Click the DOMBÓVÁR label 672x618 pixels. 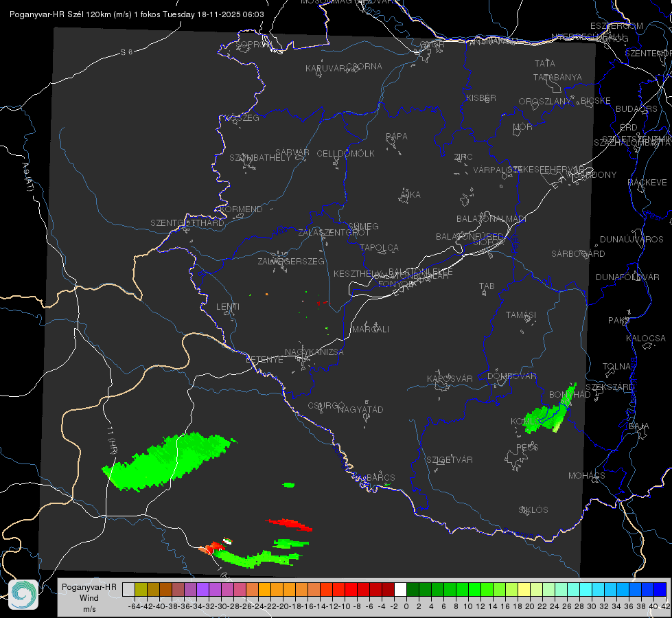coord(511,376)
